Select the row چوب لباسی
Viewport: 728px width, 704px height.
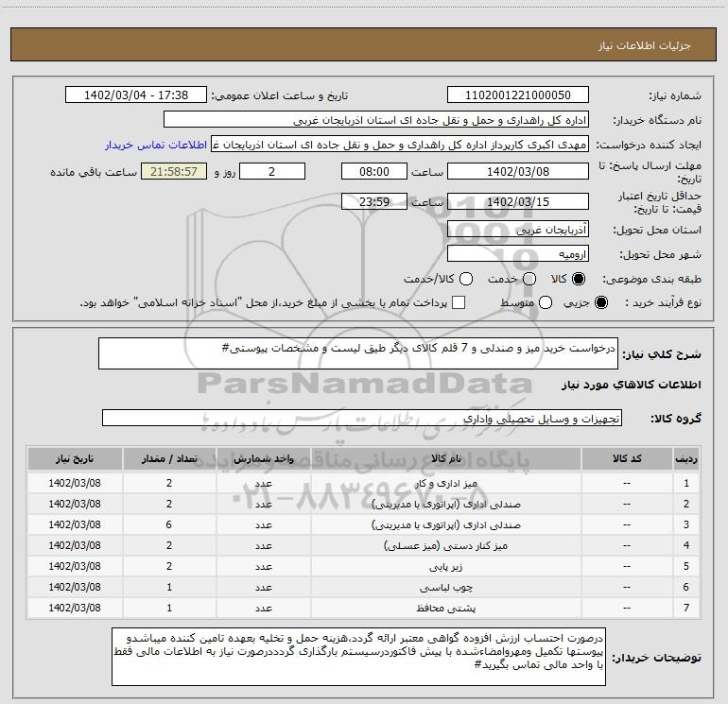363,587
